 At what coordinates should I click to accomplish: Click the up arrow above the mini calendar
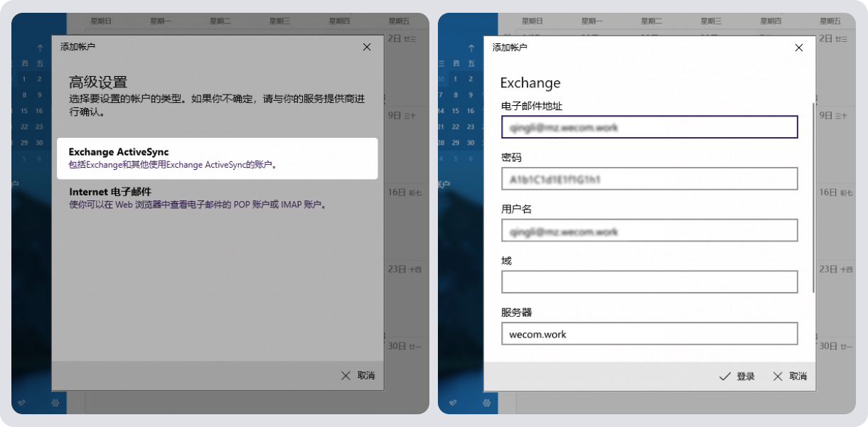point(39,48)
